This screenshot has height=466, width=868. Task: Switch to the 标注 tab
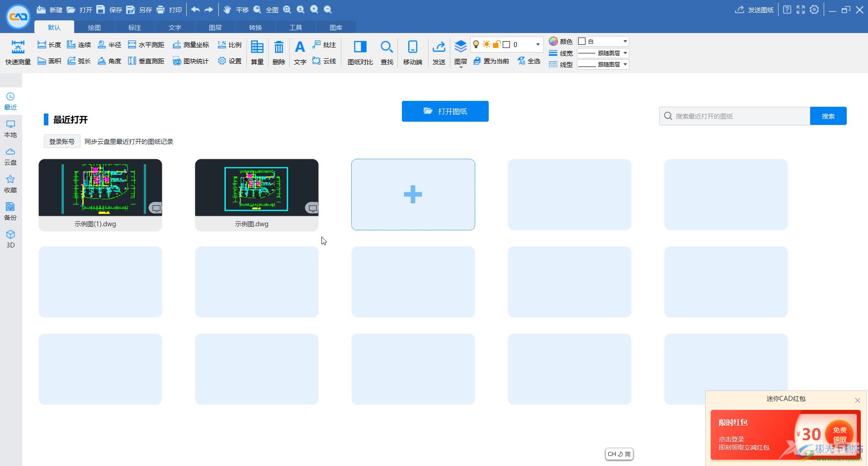tap(135, 27)
